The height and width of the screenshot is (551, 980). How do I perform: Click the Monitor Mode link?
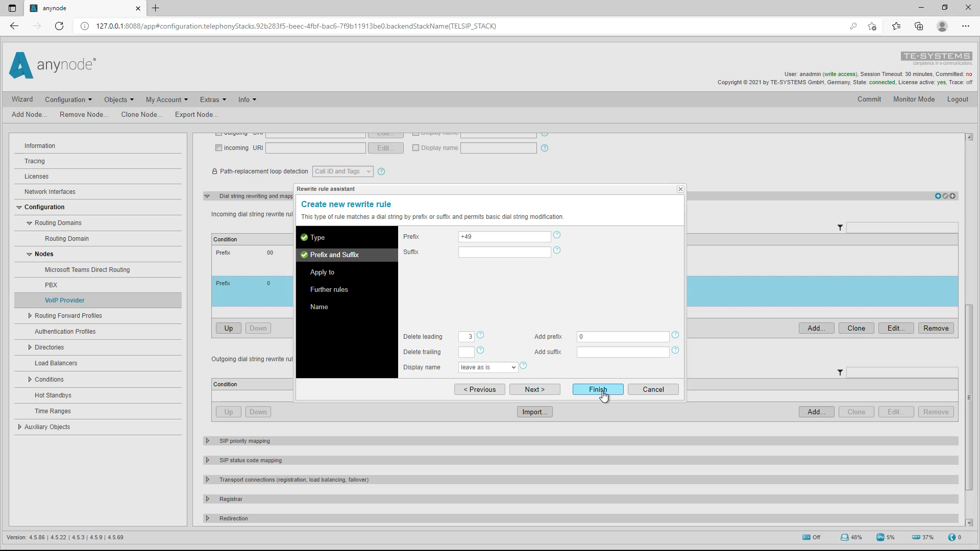914,99
